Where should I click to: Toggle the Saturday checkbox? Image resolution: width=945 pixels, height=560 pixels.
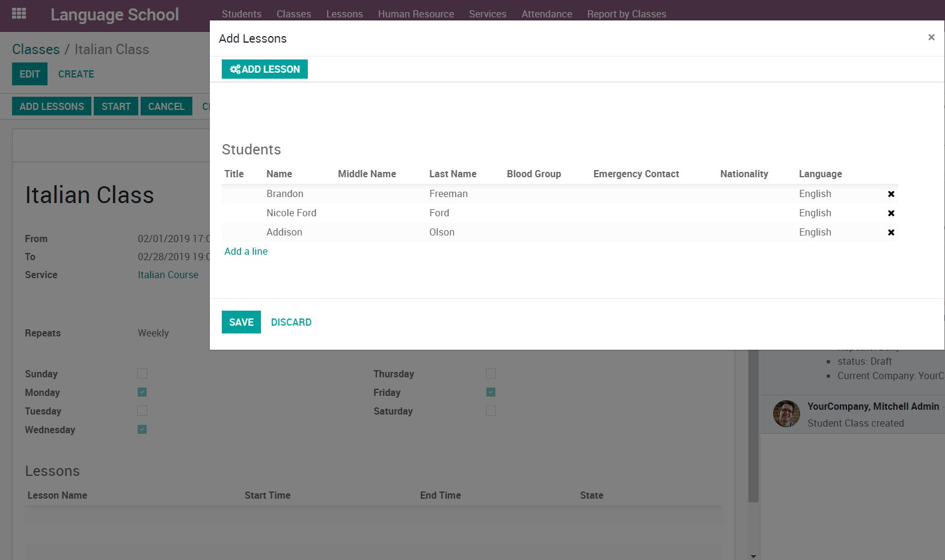tap(491, 411)
